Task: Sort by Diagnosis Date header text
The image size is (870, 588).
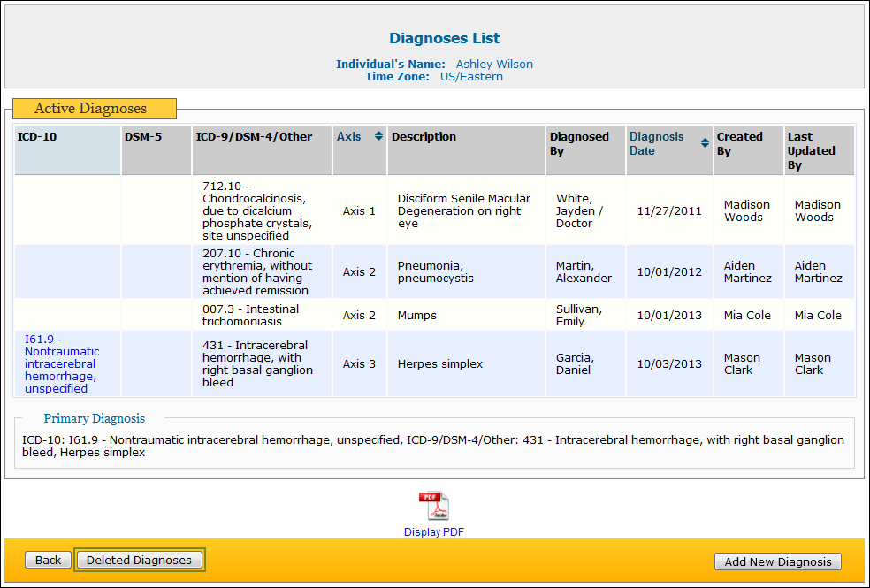Action: point(656,143)
